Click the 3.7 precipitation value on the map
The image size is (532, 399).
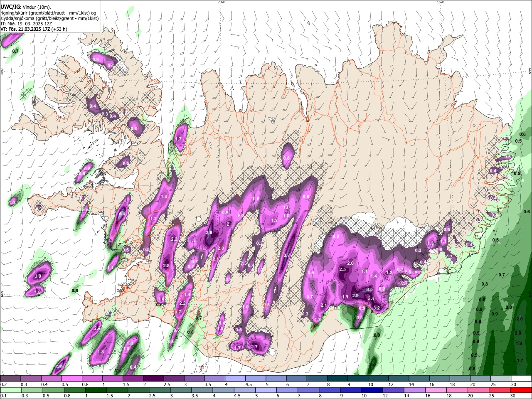pyautogui.click(x=286, y=256)
